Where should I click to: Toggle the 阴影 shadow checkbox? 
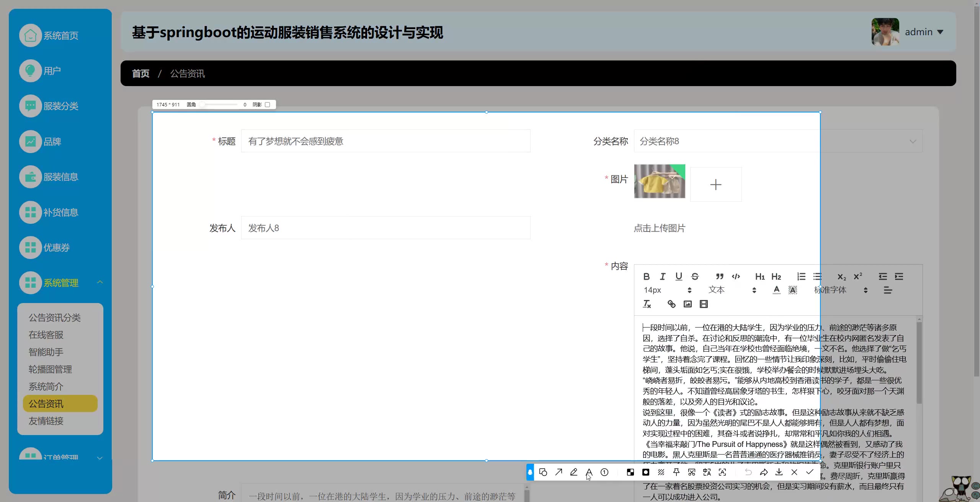pyautogui.click(x=268, y=104)
